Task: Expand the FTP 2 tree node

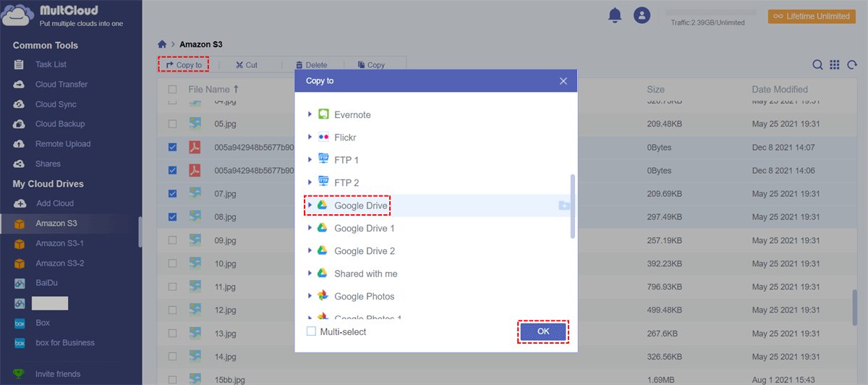Action: tap(310, 182)
